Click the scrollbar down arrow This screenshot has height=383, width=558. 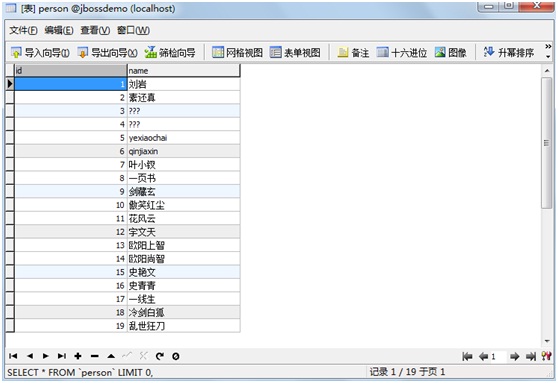point(547,341)
